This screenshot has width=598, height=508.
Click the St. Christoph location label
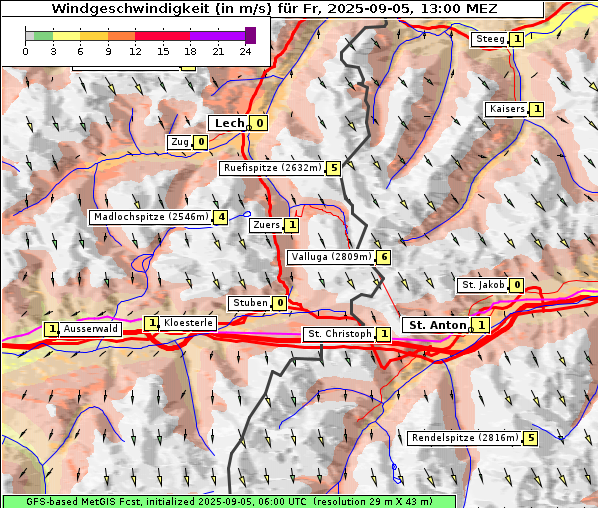point(339,334)
